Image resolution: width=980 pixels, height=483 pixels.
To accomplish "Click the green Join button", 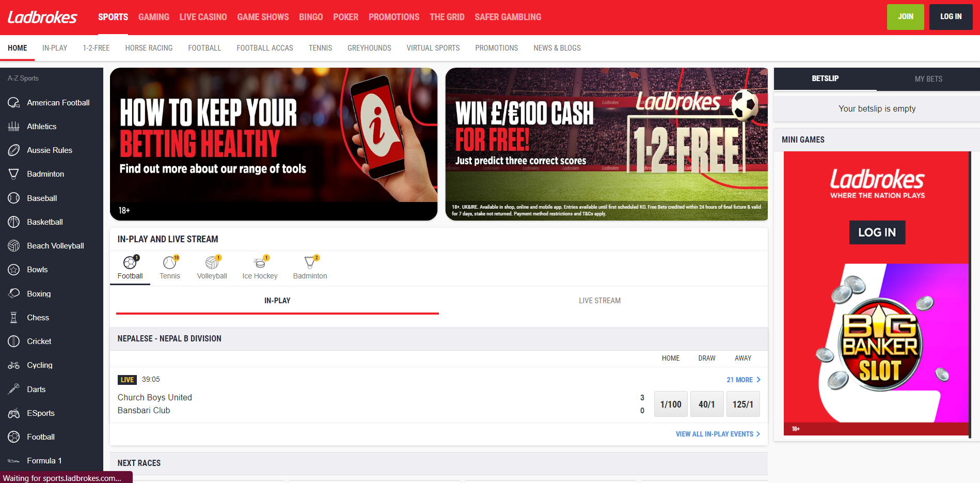I will 906,17.
